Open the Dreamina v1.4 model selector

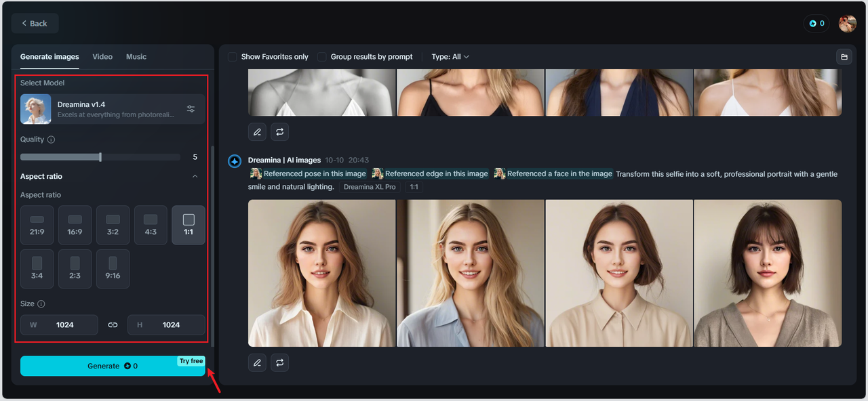coord(112,109)
